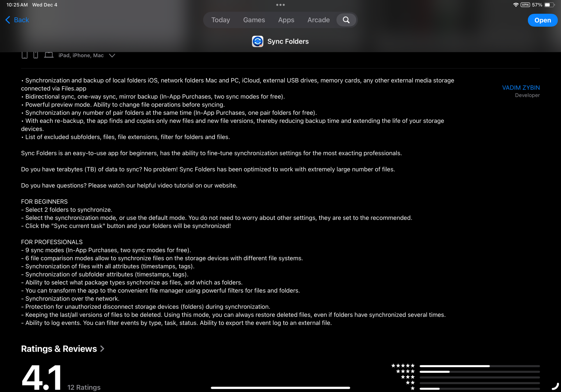Tap the Sync Folders app icon

tap(257, 42)
